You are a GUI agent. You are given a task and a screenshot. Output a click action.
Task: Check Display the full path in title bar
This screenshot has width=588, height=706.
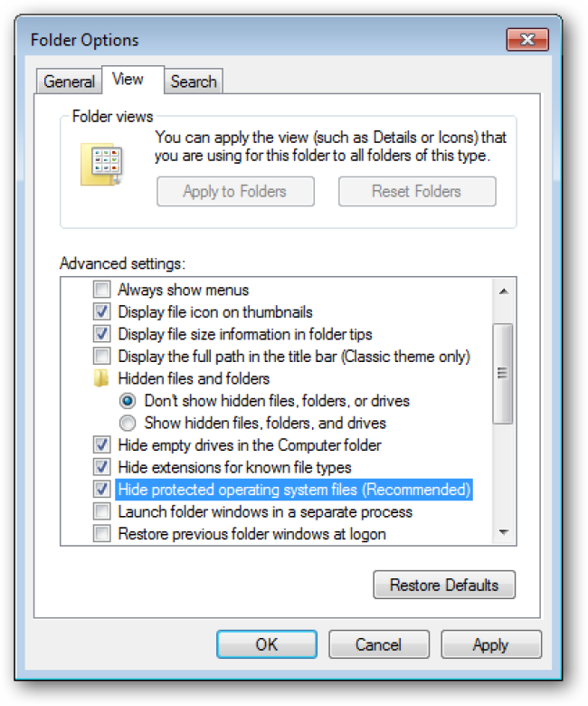click(x=101, y=356)
